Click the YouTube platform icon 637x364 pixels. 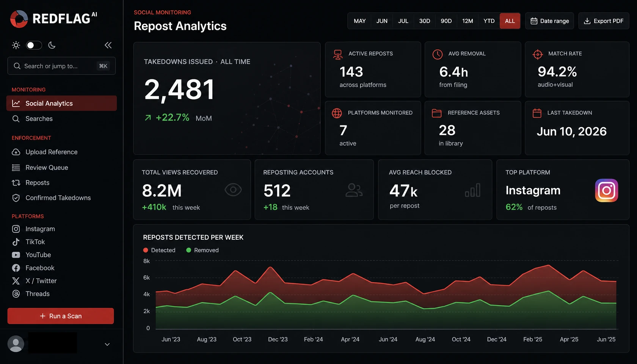16,255
